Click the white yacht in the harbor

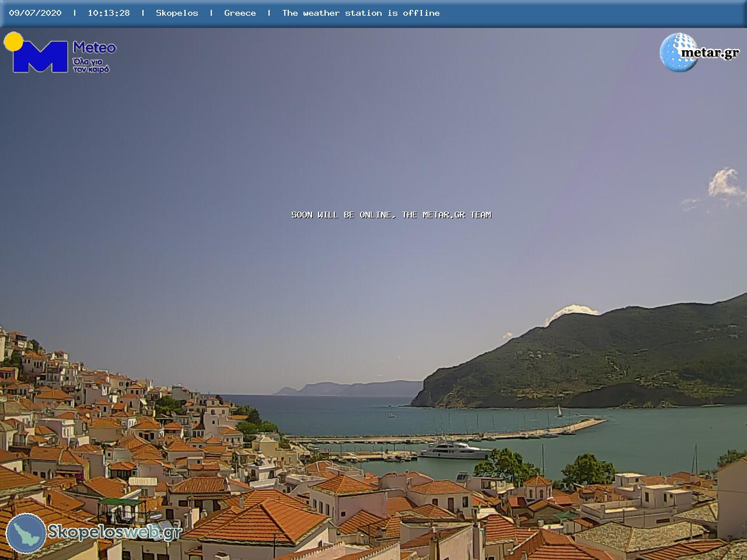(x=455, y=450)
